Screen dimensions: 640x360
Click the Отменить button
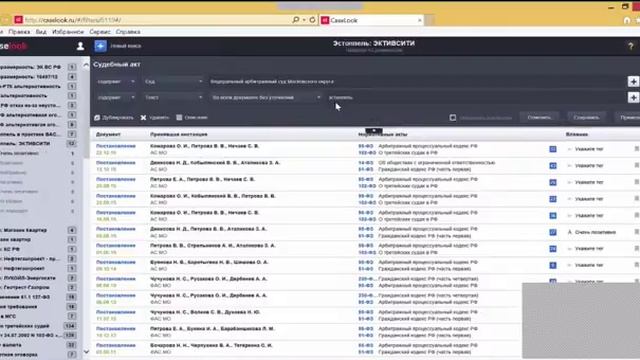539,118
